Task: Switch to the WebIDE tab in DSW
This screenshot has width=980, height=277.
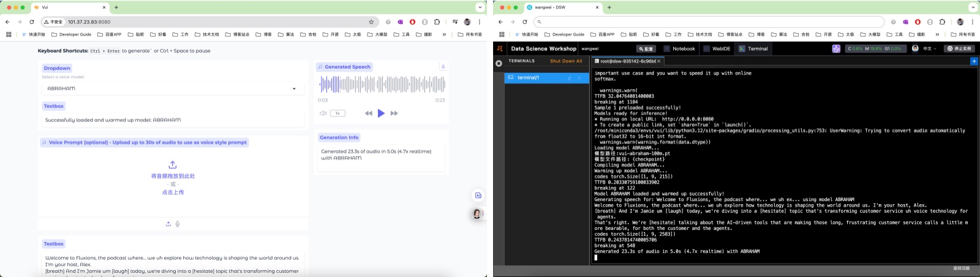Action: (x=717, y=48)
